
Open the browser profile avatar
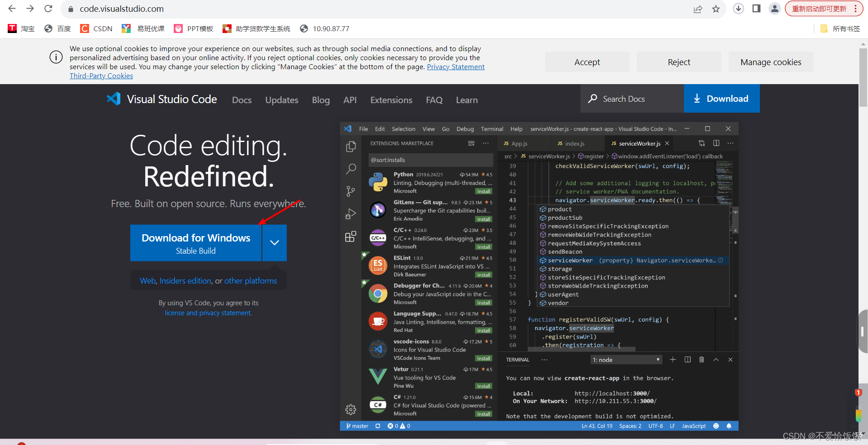pyautogui.click(x=775, y=9)
